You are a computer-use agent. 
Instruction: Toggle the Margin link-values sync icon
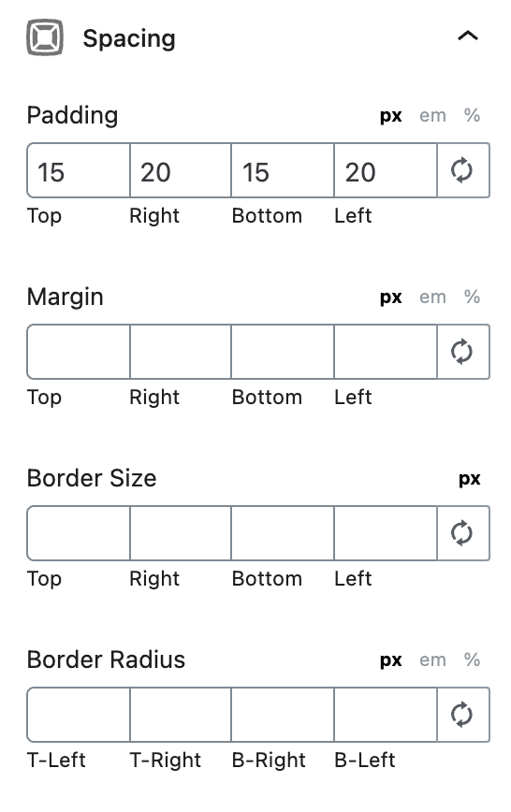click(x=463, y=352)
